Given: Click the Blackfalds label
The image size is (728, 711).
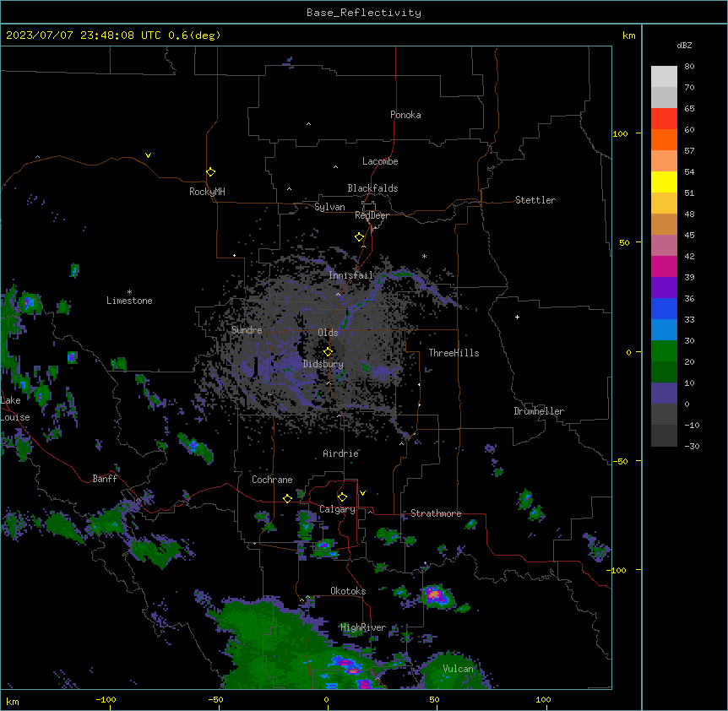Looking at the screenshot, I should 372,188.
